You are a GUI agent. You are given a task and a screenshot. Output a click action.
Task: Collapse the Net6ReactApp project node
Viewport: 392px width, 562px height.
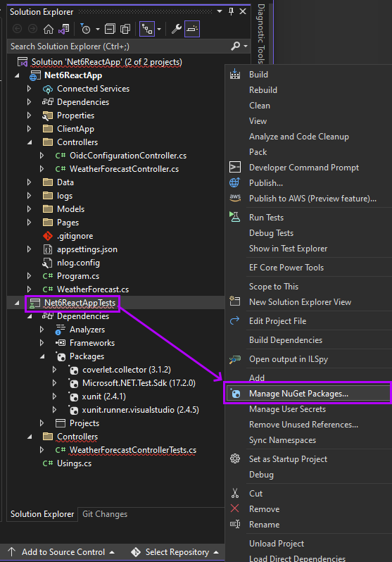pyautogui.click(x=17, y=75)
